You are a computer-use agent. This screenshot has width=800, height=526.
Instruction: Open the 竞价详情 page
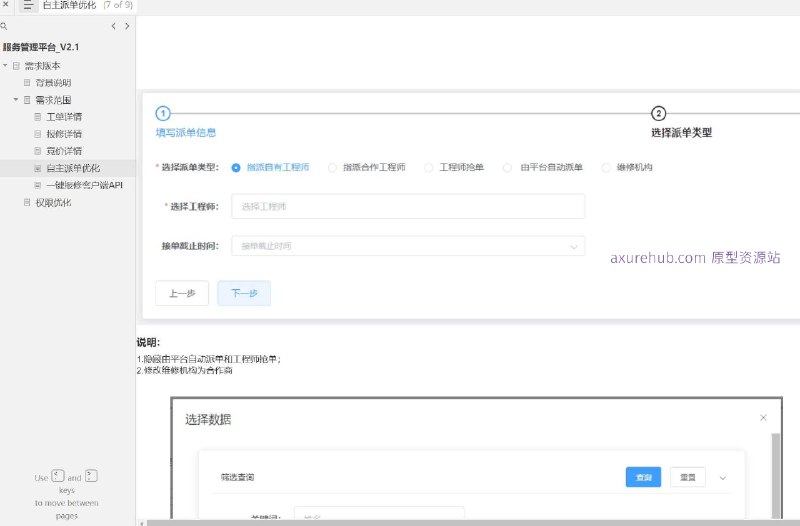64,151
